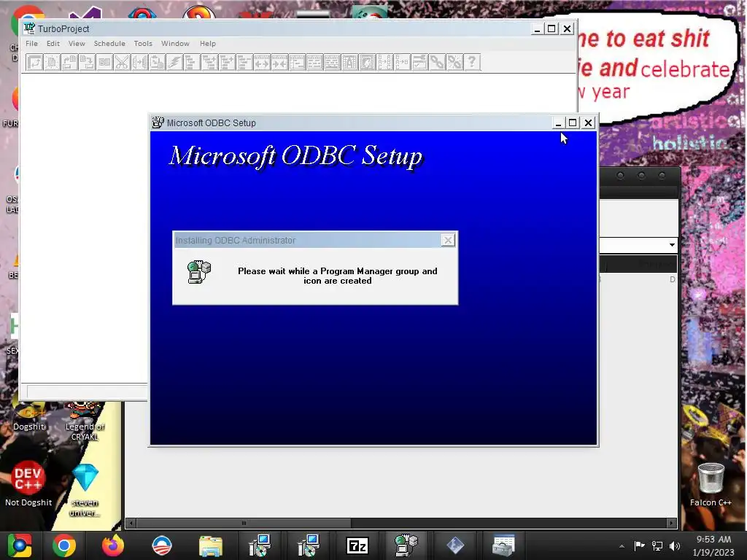Select the Legend of CRYAKL desktop icon
The width and height of the screenshot is (747, 560).
coord(85,421)
